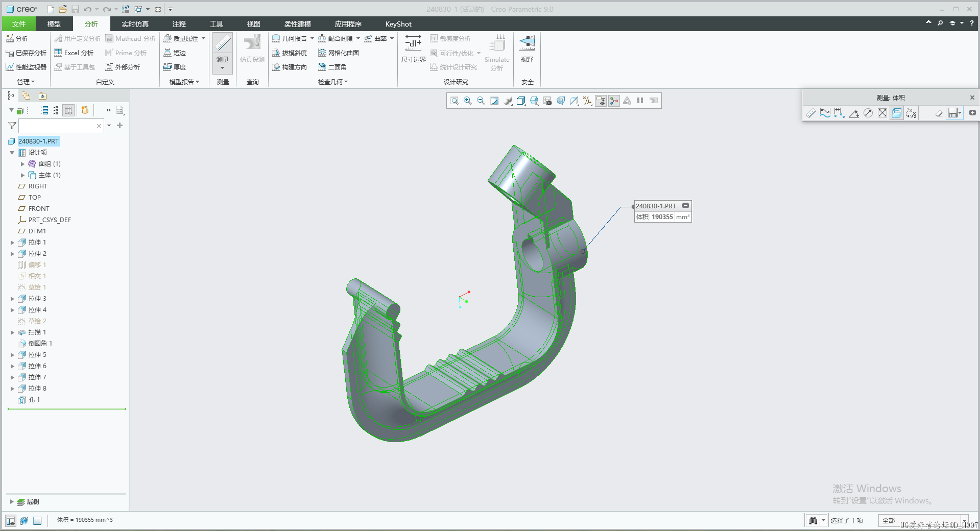The image size is (980, 531).
Task: Click the plus expand icon in measure panel
Action: click(972, 113)
